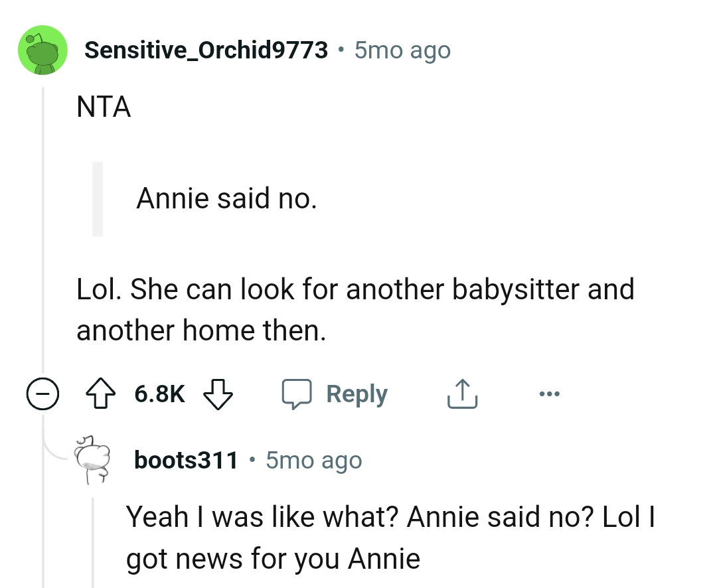Viewport: 717px width, 588px height.
Task: Click boots311's sketched Snoo avatar
Action: (92, 459)
